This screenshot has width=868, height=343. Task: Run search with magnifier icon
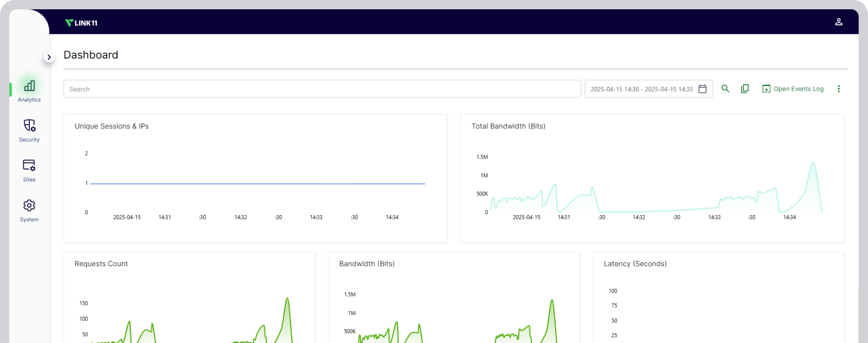[725, 89]
